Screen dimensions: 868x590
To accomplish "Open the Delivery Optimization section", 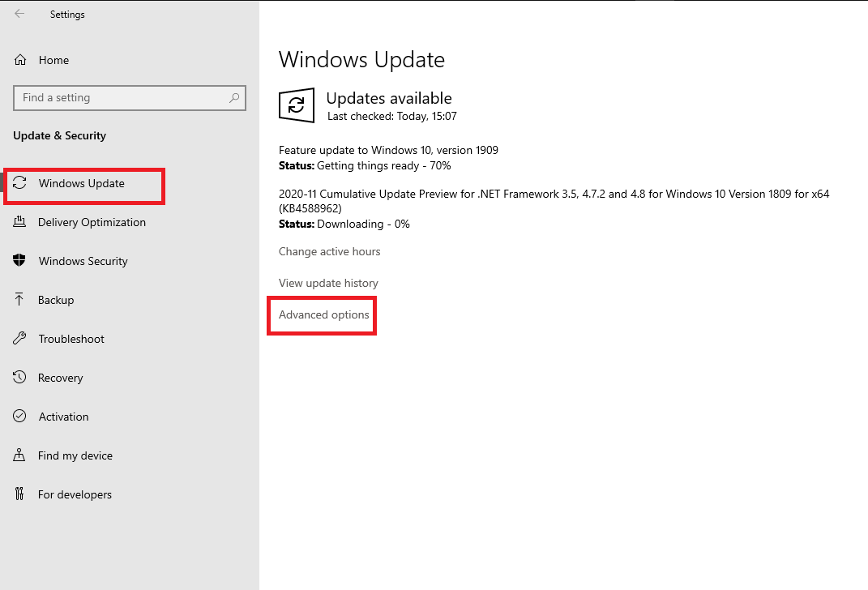I will [92, 222].
